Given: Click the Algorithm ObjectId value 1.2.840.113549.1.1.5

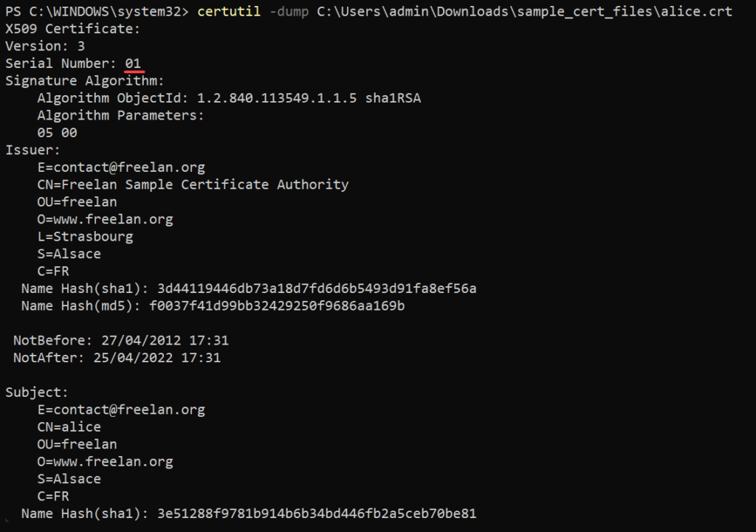Looking at the screenshot, I should 277,98.
